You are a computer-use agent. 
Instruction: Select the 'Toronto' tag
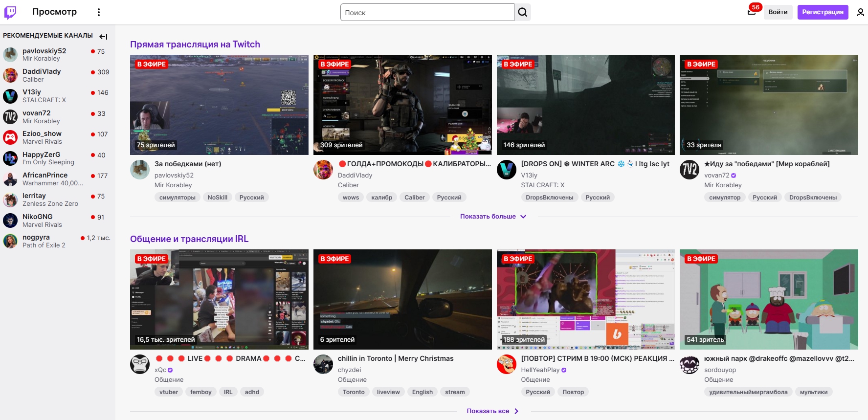click(x=354, y=392)
